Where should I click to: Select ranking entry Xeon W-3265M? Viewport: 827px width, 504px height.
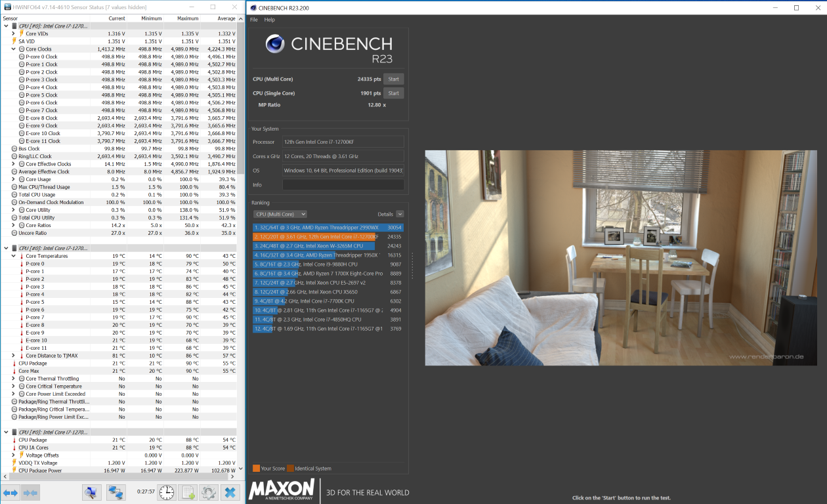point(328,246)
